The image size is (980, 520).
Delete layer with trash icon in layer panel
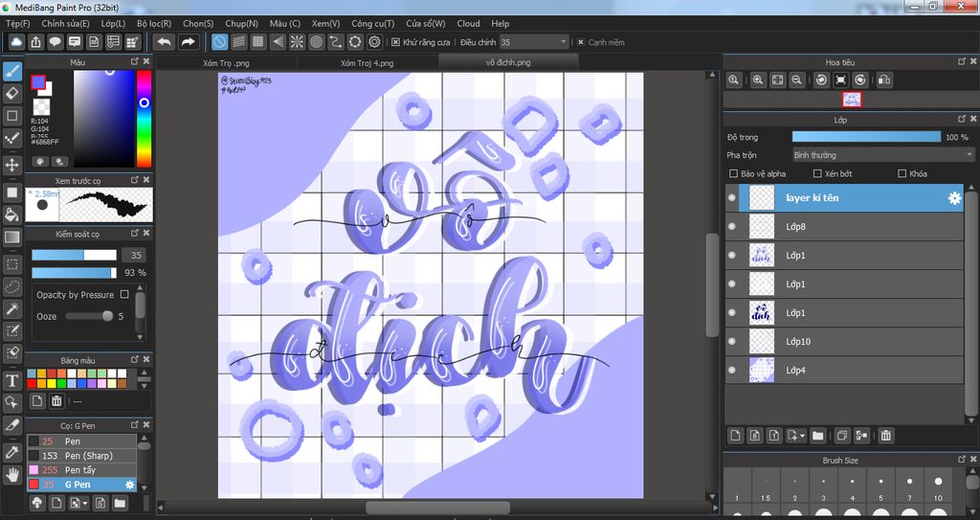pyautogui.click(x=885, y=436)
